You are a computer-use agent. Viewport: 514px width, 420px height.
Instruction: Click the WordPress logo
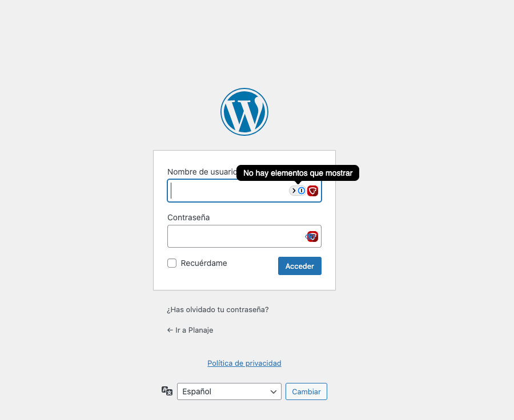244,112
